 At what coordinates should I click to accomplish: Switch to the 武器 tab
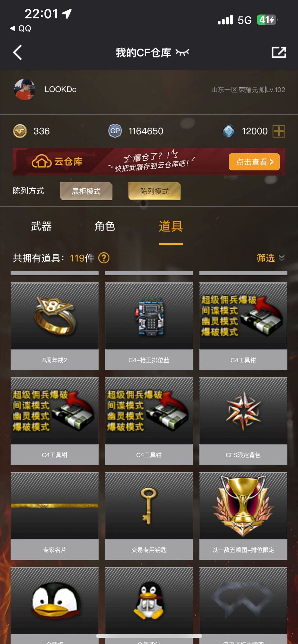pos(41,226)
